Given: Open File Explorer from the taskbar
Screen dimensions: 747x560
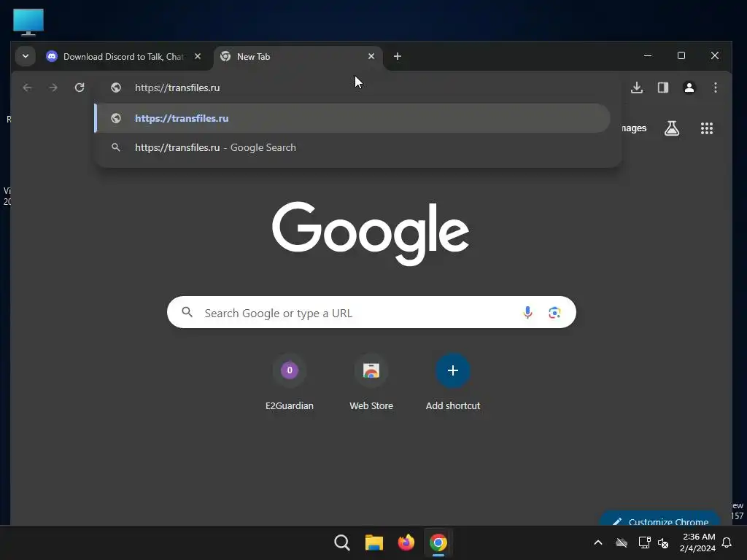Looking at the screenshot, I should (374, 542).
